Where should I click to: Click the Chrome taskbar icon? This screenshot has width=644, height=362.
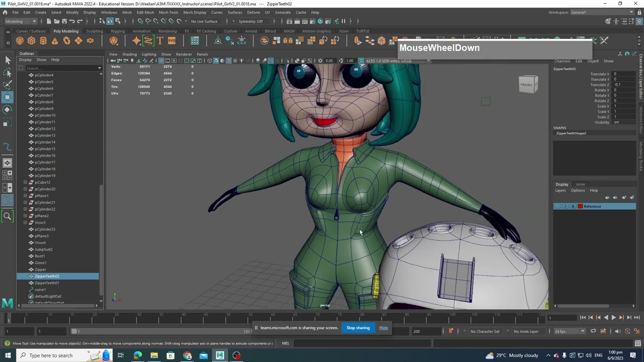tap(187, 355)
